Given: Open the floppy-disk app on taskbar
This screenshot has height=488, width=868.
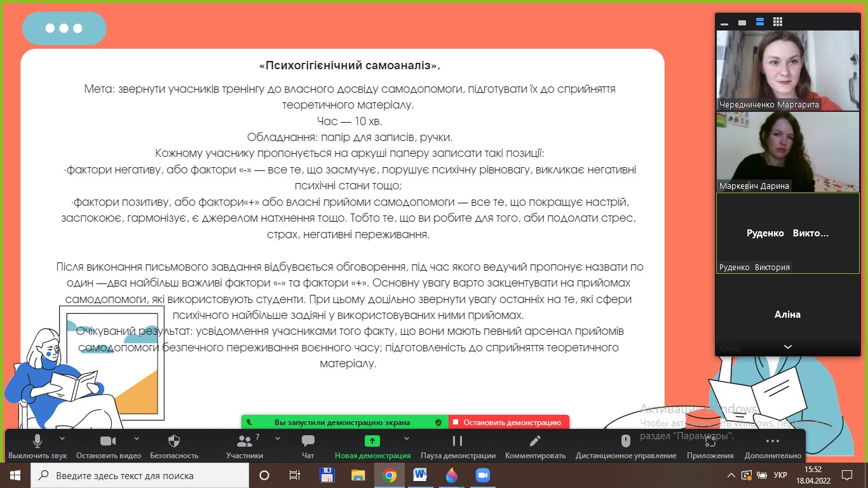Looking at the screenshot, I should tap(327, 475).
